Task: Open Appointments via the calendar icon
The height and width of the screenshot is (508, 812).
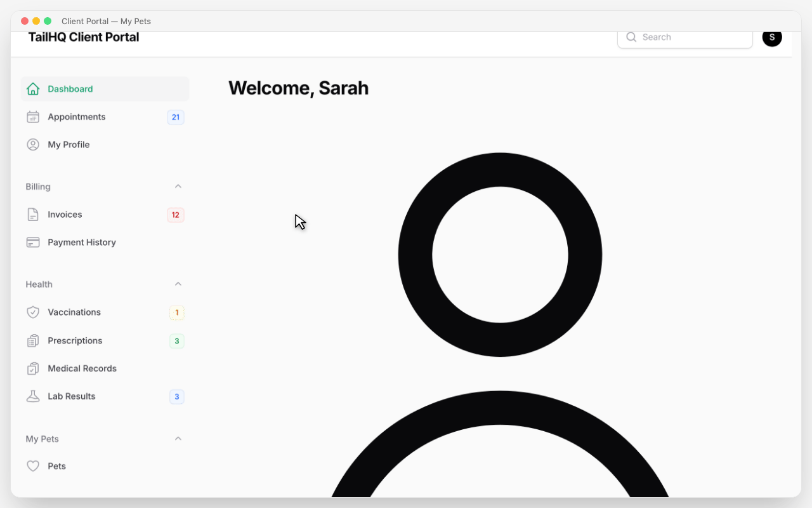Action: (33, 117)
